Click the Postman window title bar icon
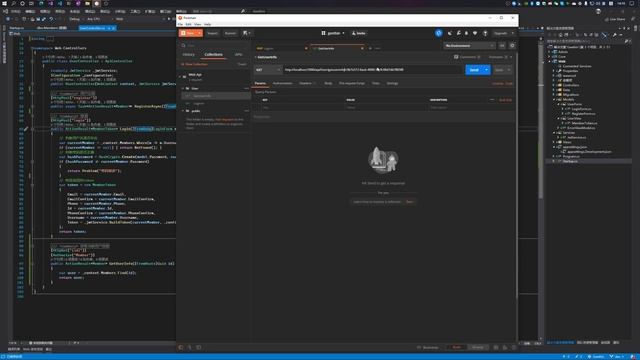This screenshot has width=640, height=360. 180,18
